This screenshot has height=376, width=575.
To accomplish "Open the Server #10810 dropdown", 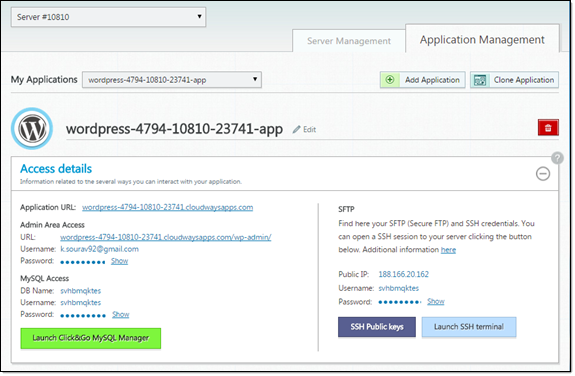I will tap(109, 17).
